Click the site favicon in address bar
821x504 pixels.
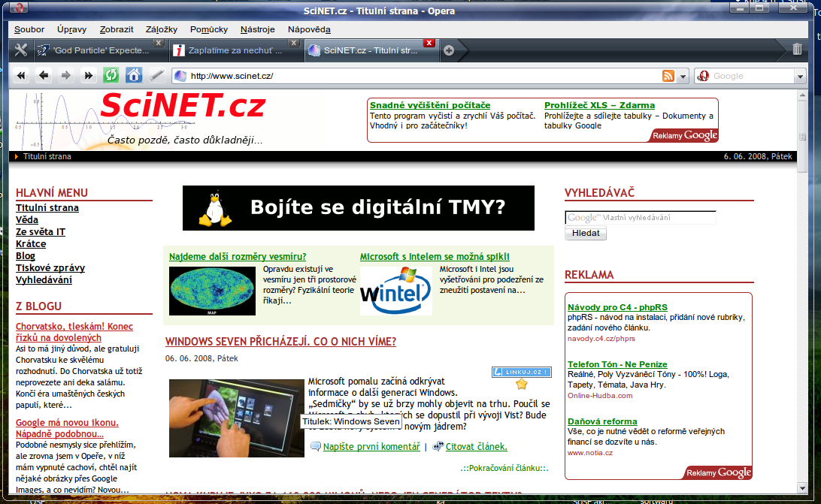pyautogui.click(x=180, y=76)
